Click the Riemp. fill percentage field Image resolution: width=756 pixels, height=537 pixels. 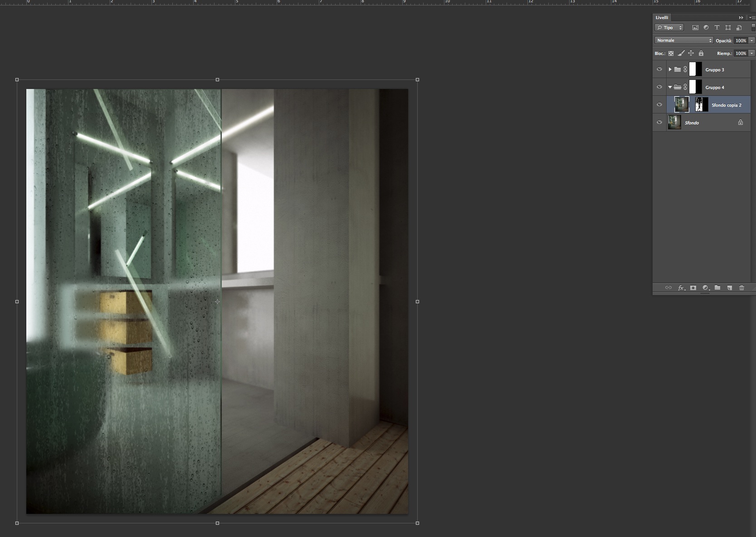pos(741,53)
